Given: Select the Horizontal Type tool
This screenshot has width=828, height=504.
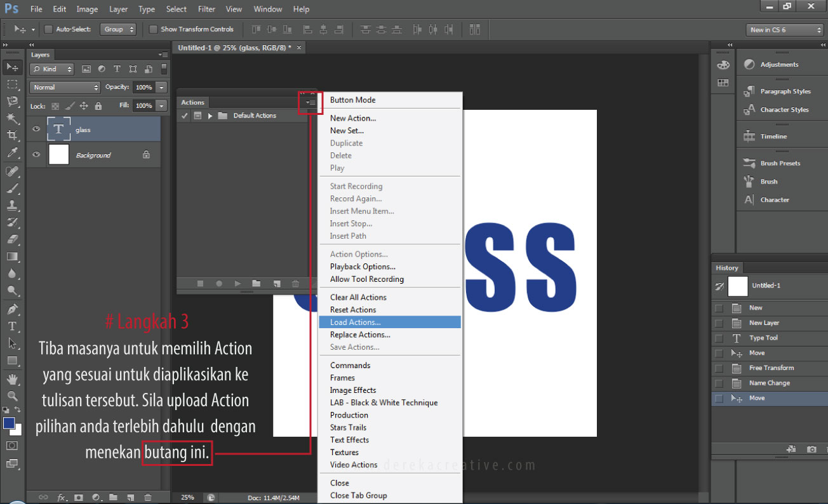Looking at the screenshot, I should click(12, 326).
